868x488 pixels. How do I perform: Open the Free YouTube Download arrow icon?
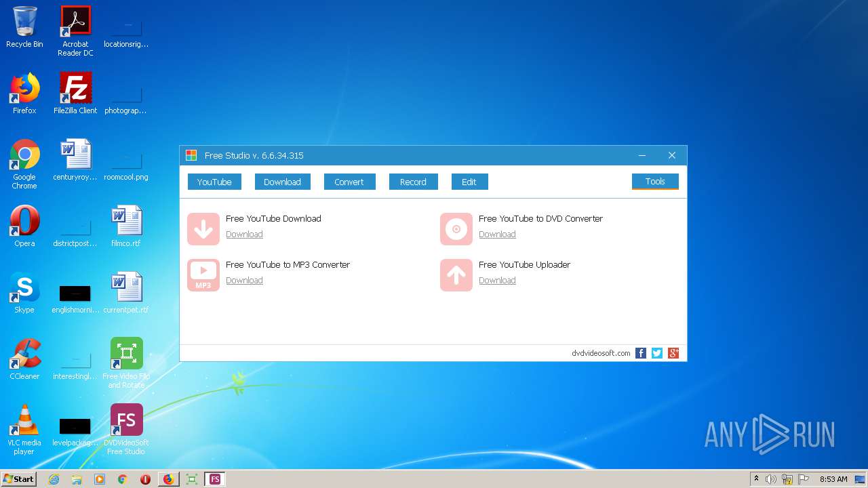coord(203,229)
